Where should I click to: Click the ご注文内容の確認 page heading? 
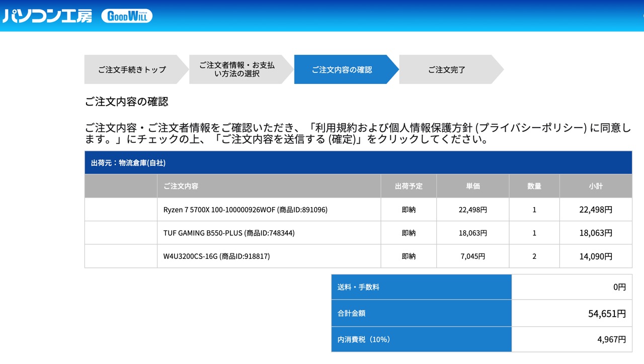coord(126,102)
